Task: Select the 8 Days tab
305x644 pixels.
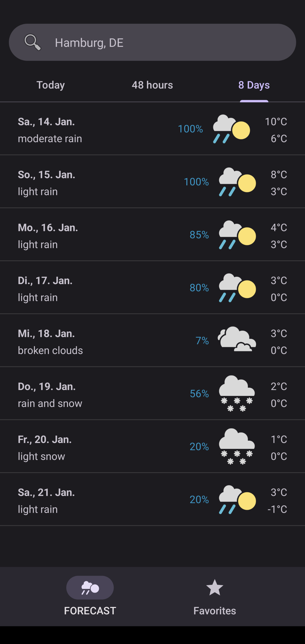Action: pyautogui.click(x=254, y=85)
